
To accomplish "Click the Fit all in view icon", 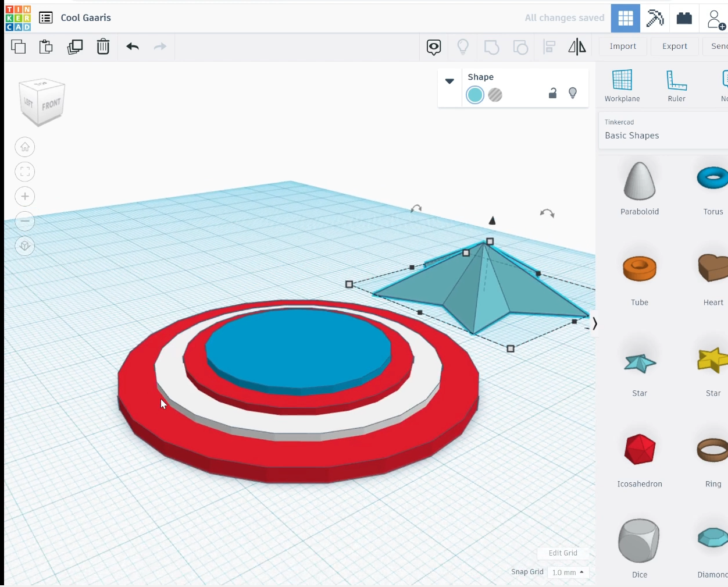I will pyautogui.click(x=25, y=172).
